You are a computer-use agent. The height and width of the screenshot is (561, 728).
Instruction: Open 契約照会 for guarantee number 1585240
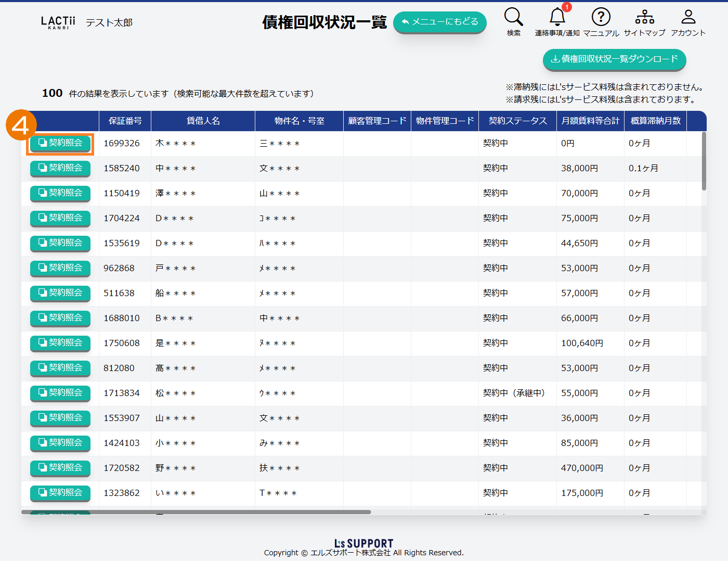pos(60,168)
